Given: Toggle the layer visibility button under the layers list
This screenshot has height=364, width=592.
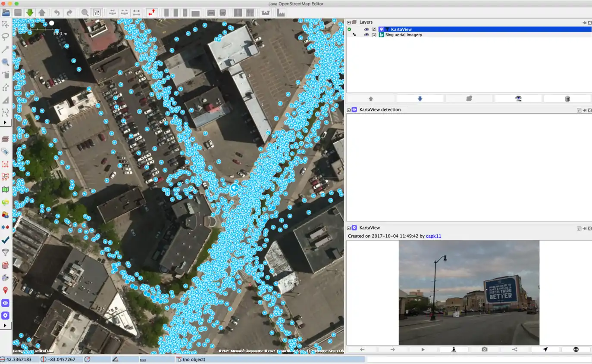Looking at the screenshot, I should (518, 99).
